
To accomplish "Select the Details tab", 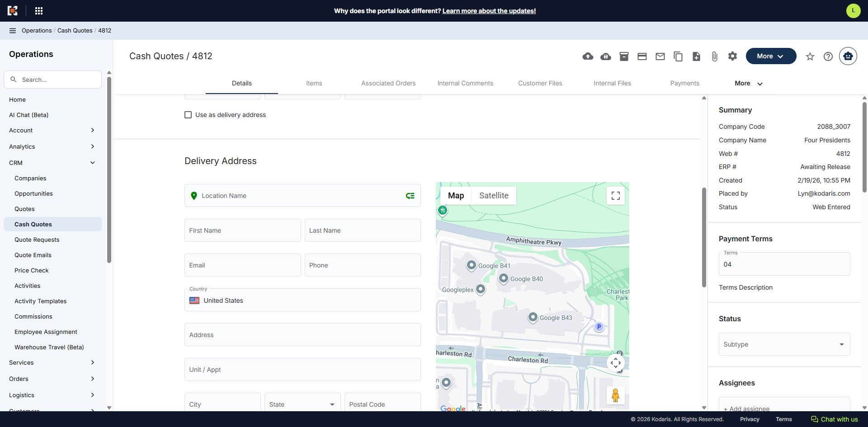I will (242, 83).
